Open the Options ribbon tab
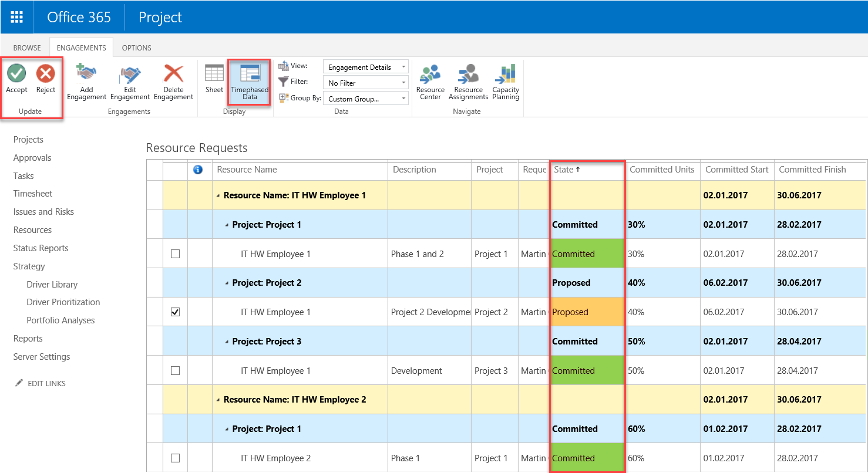Screen dimensions: 868x473 coord(136,48)
